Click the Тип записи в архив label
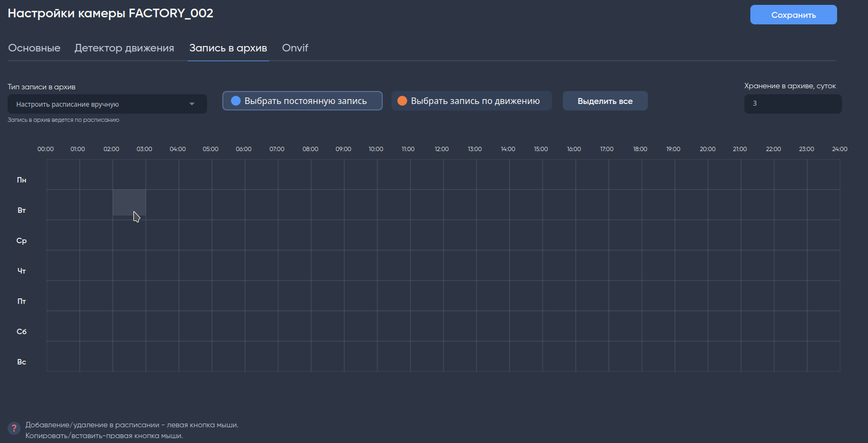868x443 pixels. [x=41, y=87]
